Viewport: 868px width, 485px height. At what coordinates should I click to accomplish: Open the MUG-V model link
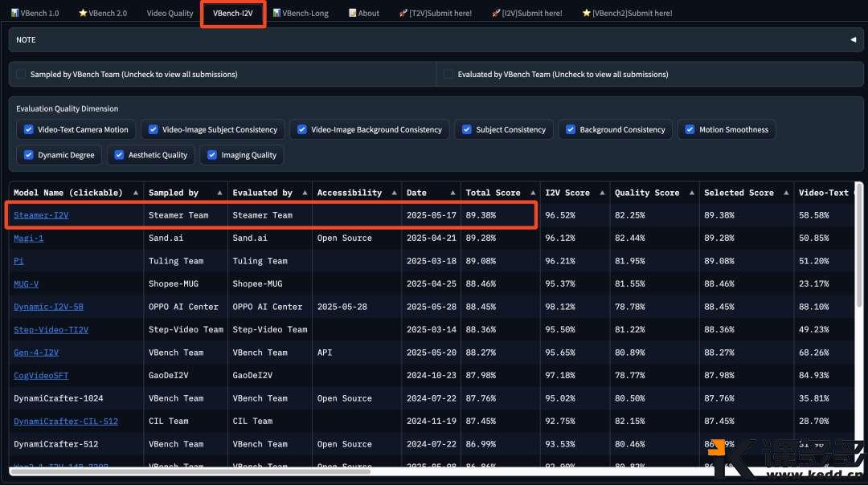click(26, 283)
